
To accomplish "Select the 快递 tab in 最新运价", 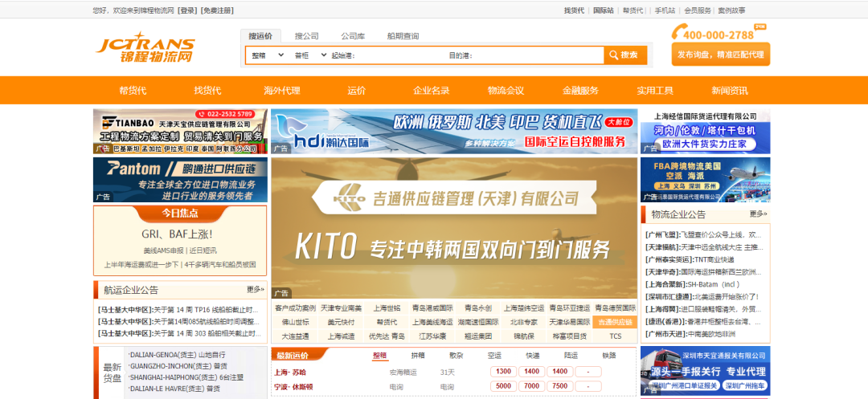I will point(533,356).
